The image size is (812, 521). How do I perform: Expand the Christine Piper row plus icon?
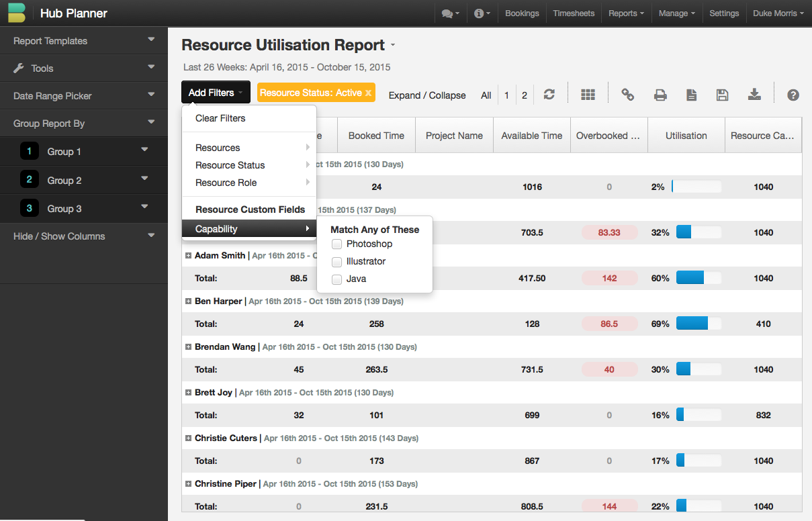pos(188,484)
